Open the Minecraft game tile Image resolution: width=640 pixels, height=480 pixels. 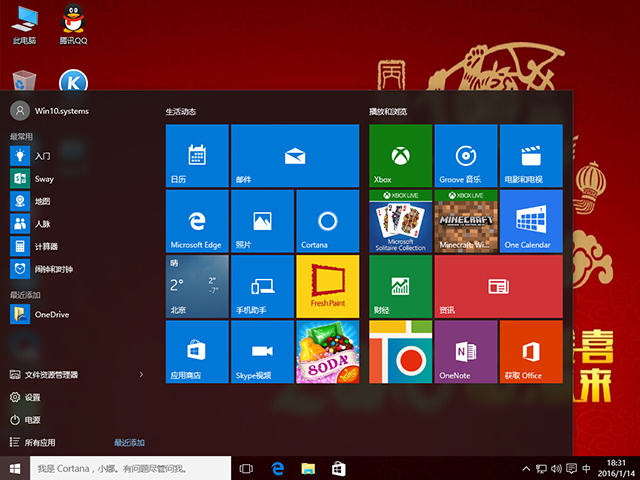point(465,220)
